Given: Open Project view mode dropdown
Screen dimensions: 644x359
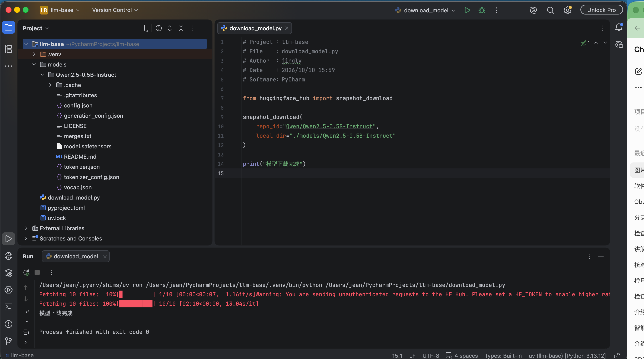Looking at the screenshot, I should (35, 28).
